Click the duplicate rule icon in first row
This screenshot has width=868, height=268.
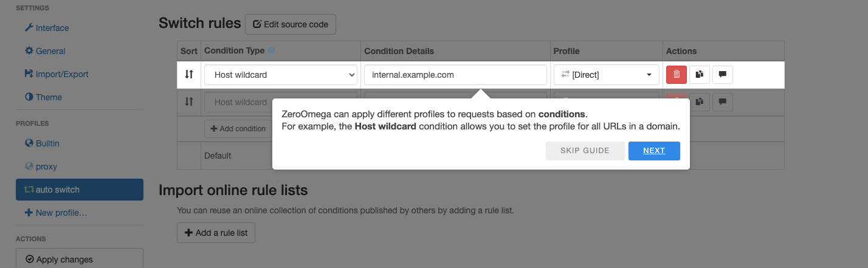[700, 75]
